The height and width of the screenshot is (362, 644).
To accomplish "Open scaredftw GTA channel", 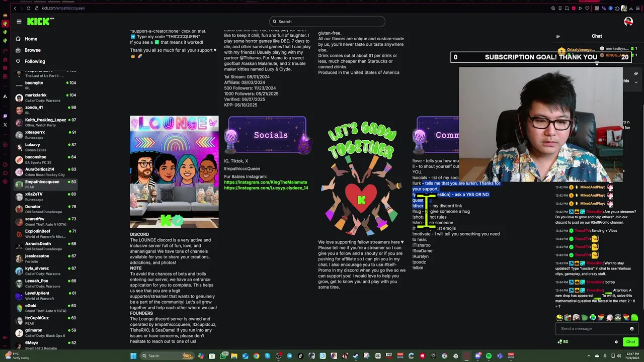I will point(45,221).
